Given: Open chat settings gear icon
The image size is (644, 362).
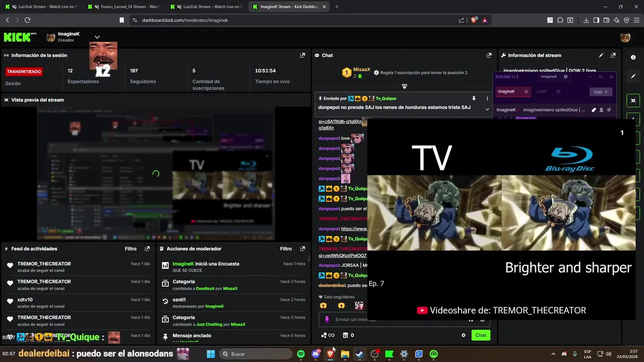Looking at the screenshot, I should (x=463, y=335).
